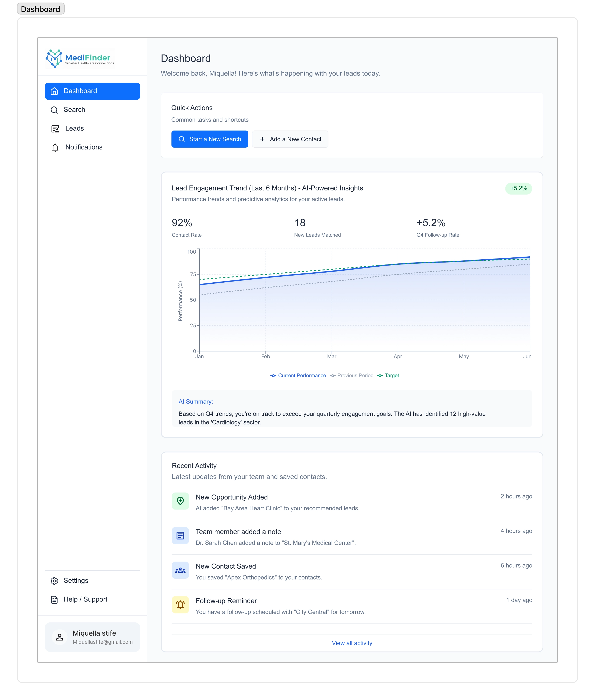The height and width of the screenshot is (700, 595).
Task: Click the note icon beside Team member activity
Action: point(180,535)
